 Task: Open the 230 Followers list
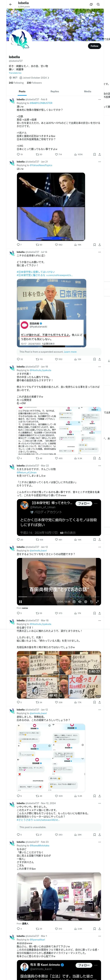coord(34,82)
